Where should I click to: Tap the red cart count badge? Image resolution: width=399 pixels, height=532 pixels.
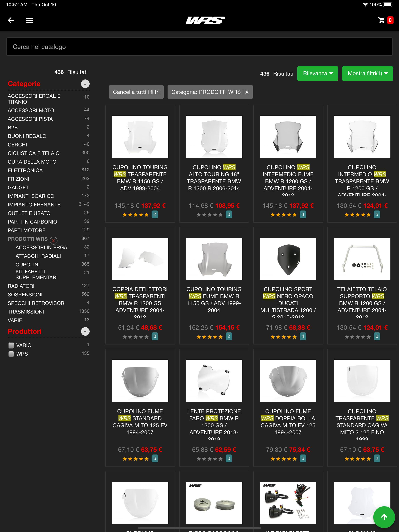tap(390, 20)
